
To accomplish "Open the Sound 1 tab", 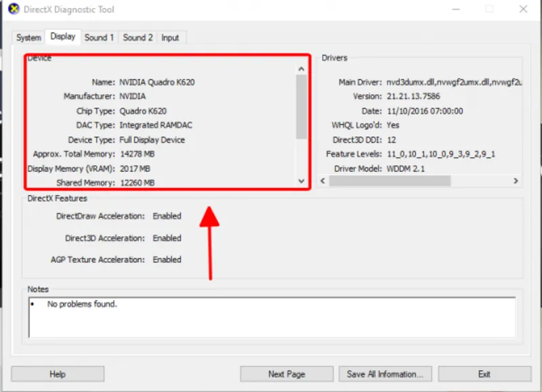I will point(99,38).
